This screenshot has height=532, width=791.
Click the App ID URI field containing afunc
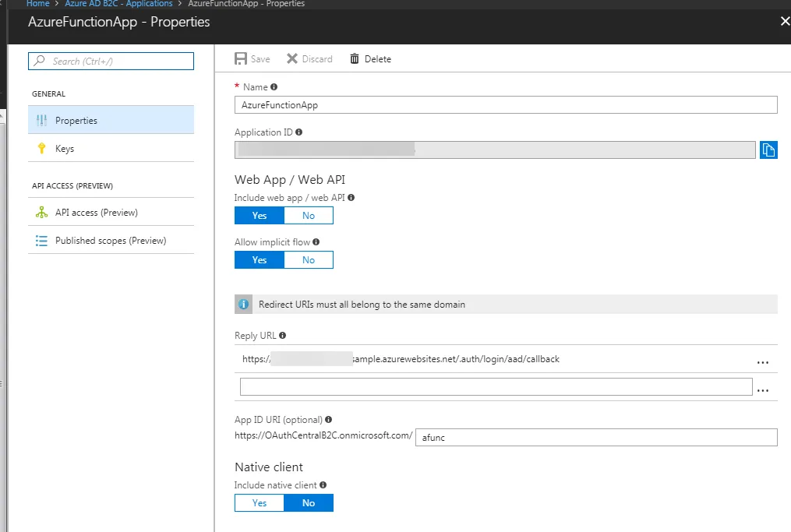[596, 438]
